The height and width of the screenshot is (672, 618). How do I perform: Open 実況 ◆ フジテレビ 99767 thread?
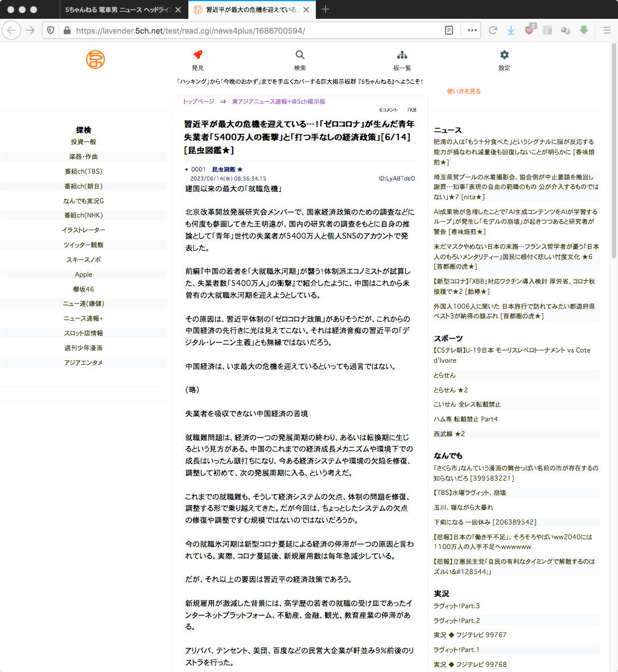(x=470, y=635)
